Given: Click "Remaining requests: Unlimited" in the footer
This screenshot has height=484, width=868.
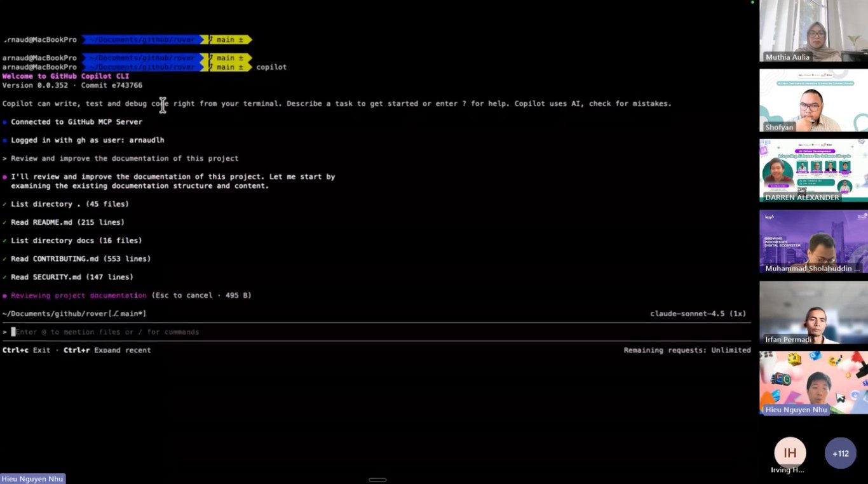Looking at the screenshot, I should click(687, 351).
